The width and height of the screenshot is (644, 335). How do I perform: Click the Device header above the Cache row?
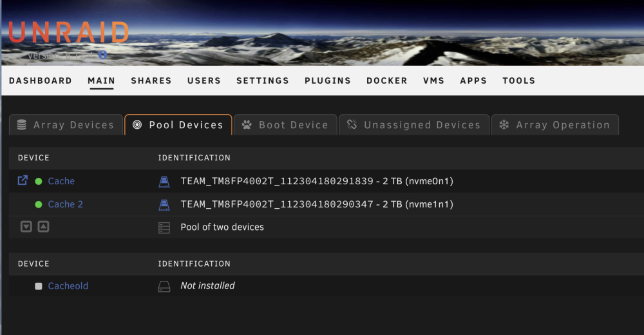pyautogui.click(x=33, y=158)
